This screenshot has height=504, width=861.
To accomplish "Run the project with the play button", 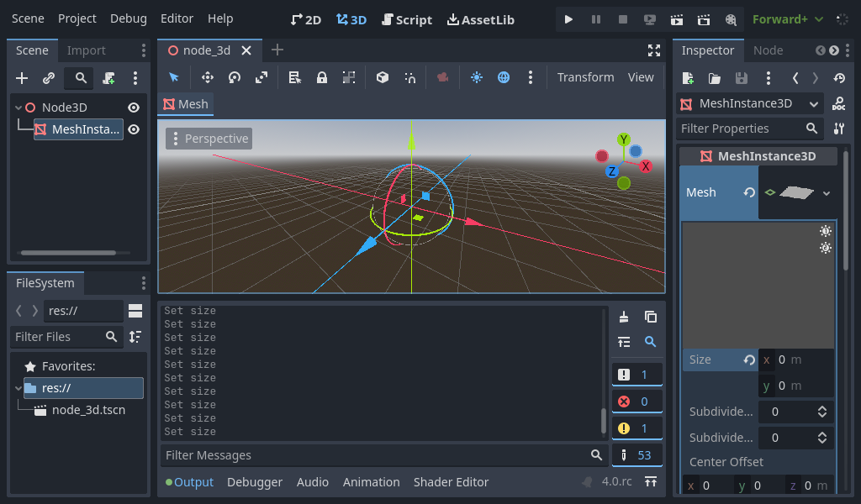I will (x=571, y=19).
